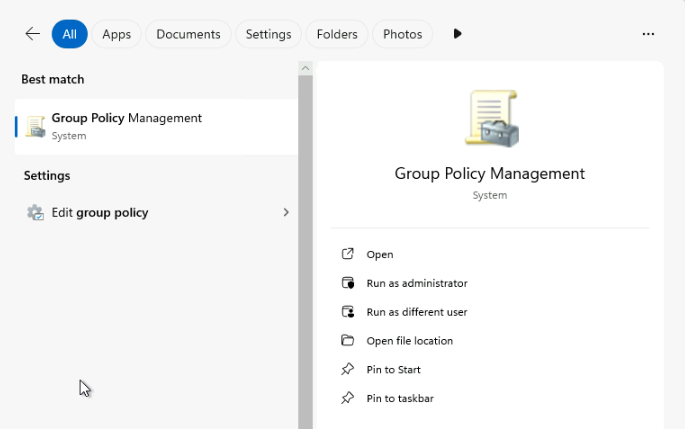The image size is (685, 429).
Task: Click the Pin to taskbar pin icon
Action: (347, 398)
